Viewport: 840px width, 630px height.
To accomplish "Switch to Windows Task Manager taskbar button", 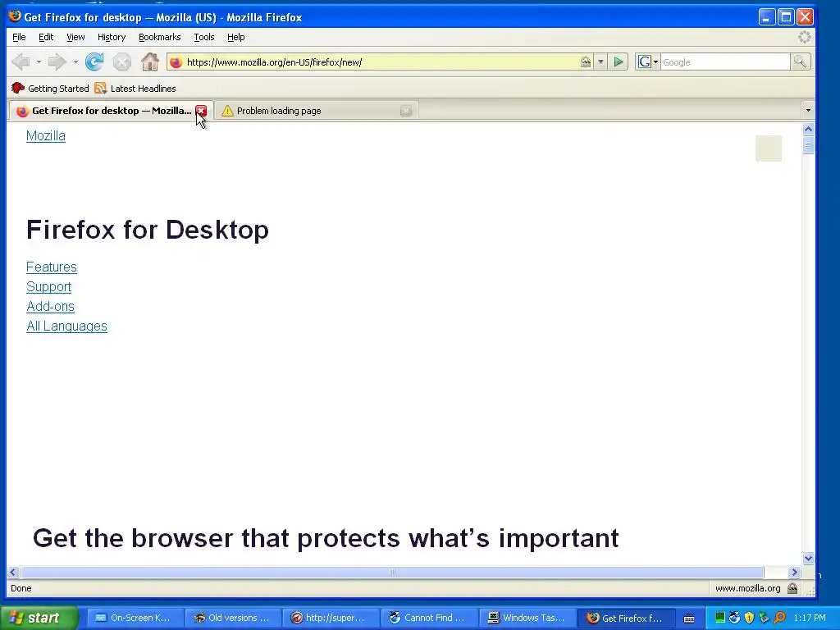I will 527,618.
